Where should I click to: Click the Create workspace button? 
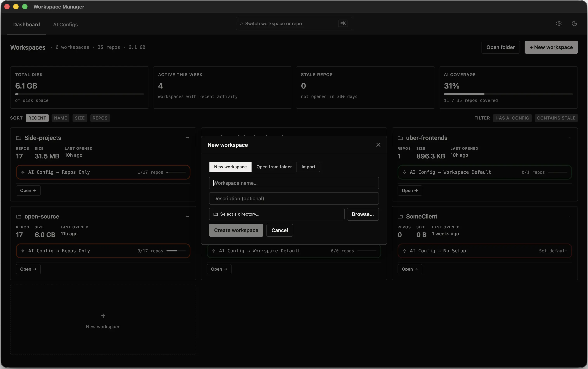point(236,230)
